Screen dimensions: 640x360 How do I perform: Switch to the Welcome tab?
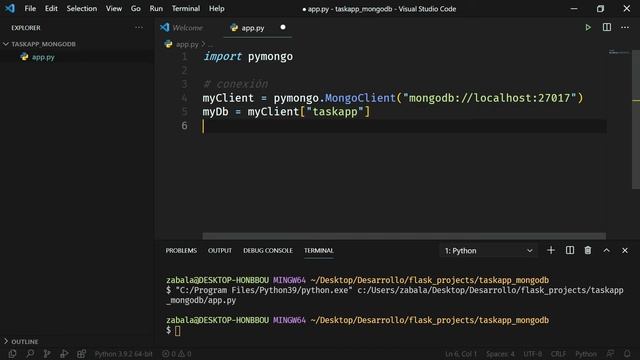click(182, 27)
